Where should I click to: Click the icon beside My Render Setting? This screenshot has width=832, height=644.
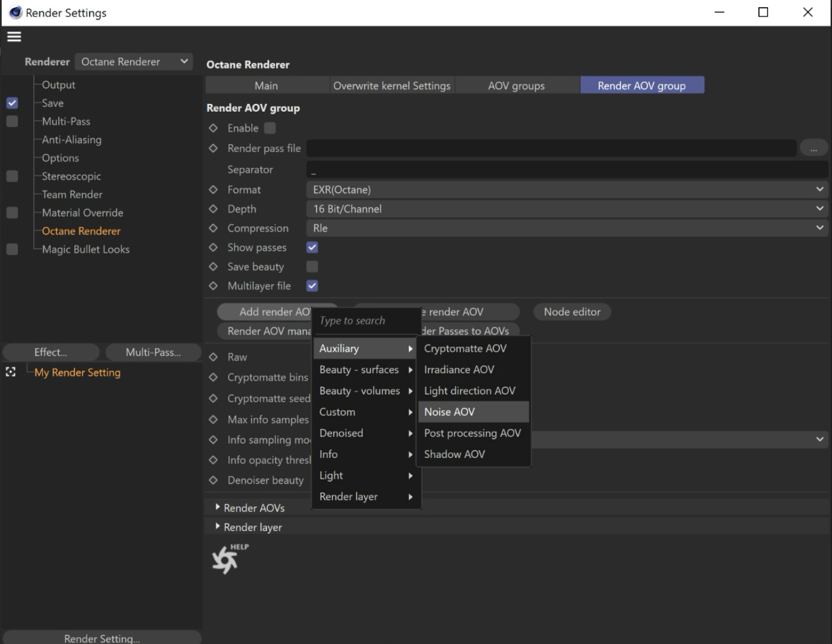[x=11, y=372]
